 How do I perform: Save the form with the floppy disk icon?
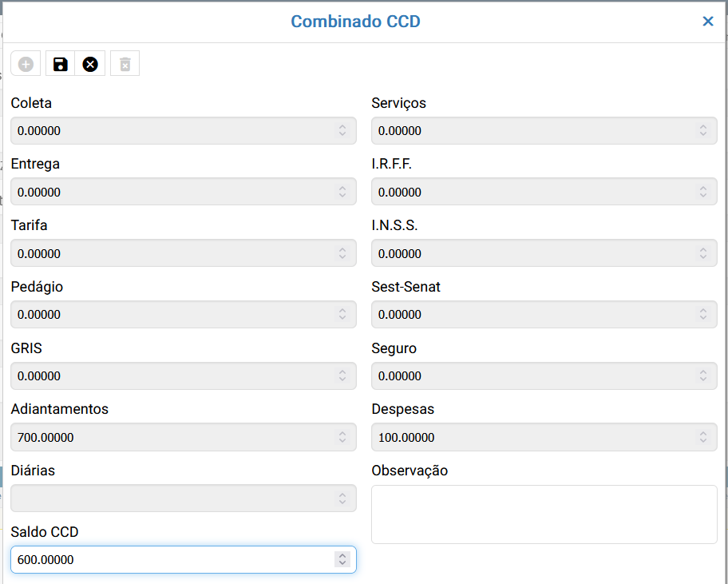tap(61, 64)
